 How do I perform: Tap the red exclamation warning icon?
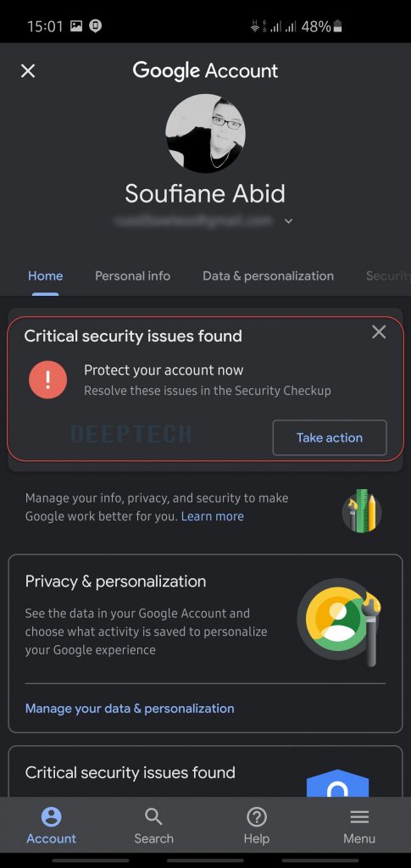(48, 380)
